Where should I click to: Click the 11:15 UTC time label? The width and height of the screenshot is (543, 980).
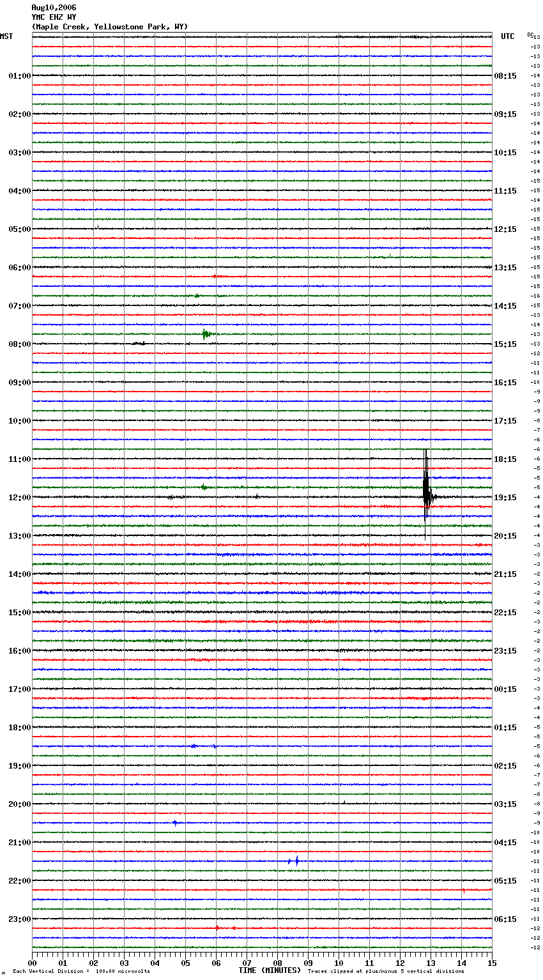pos(505,191)
